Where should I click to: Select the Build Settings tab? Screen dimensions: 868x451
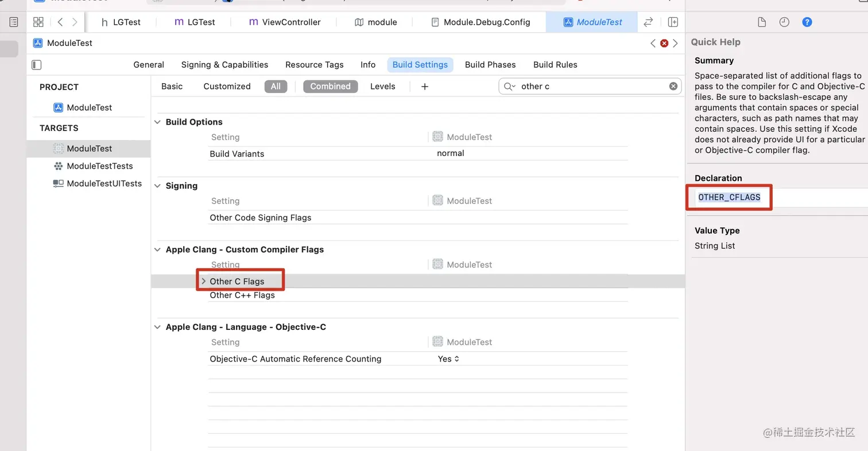420,65
